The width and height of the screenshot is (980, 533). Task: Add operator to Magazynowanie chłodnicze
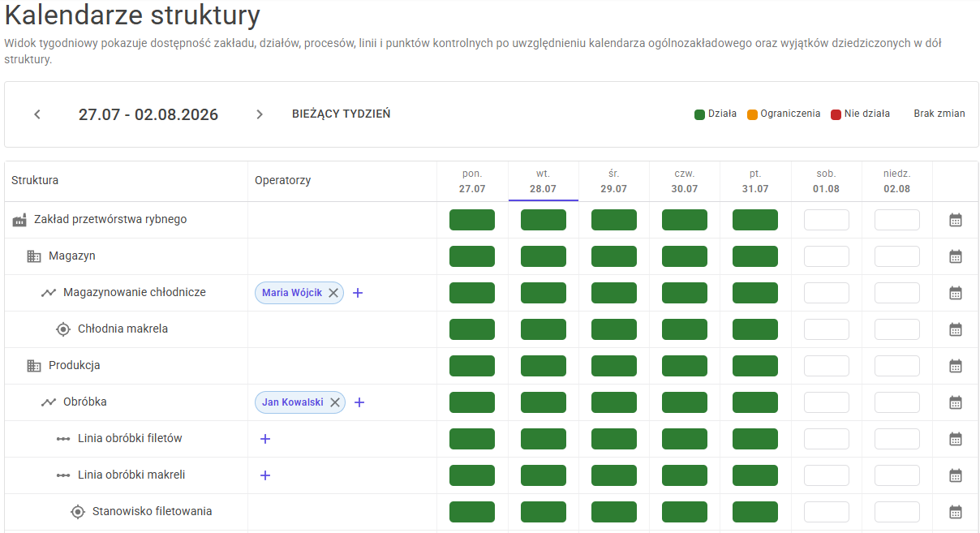(358, 293)
